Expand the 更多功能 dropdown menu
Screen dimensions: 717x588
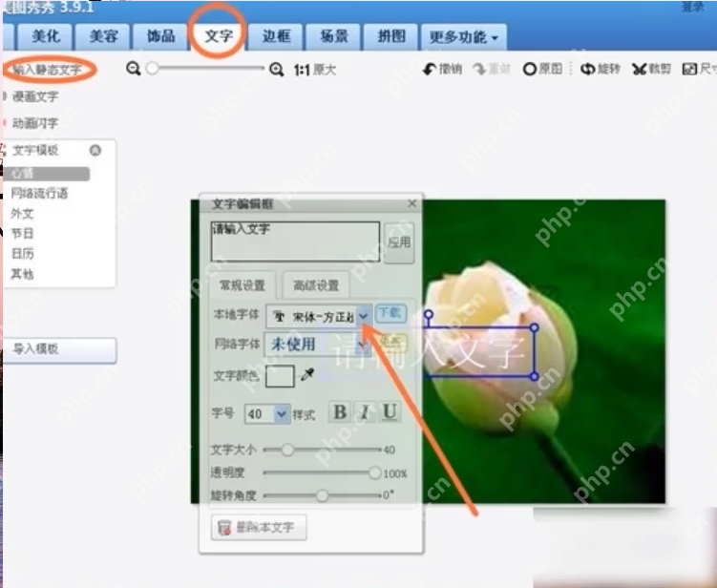(x=464, y=37)
